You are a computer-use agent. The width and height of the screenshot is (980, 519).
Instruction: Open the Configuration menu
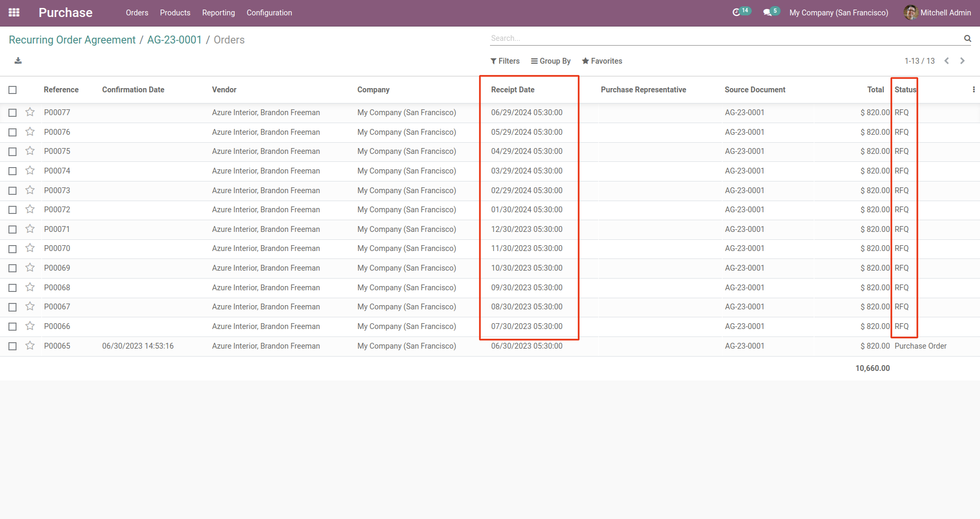(x=269, y=13)
